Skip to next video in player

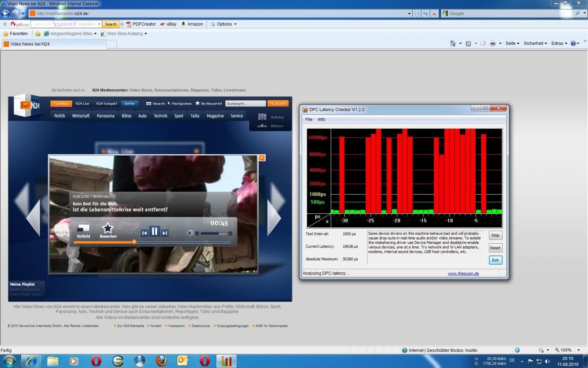pos(165,233)
